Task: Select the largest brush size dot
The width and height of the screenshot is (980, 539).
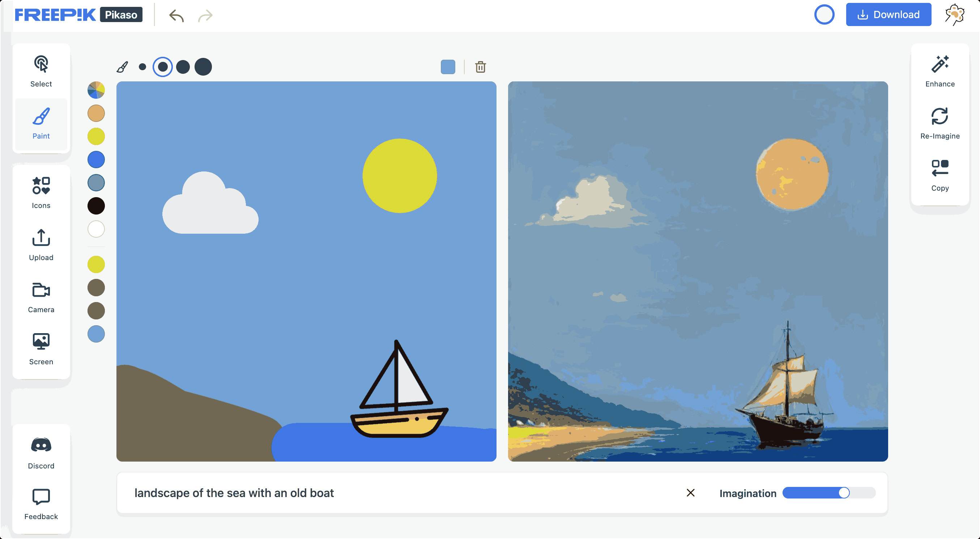Action: pos(203,67)
